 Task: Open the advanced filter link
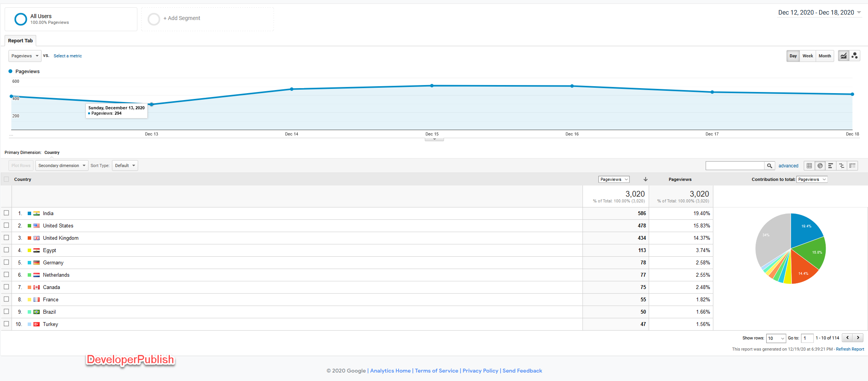pyautogui.click(x=788, y=165)
